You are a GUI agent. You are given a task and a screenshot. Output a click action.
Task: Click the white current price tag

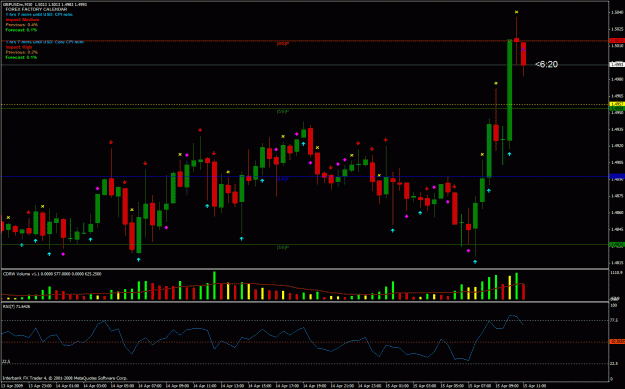click(x=617, y=64)
